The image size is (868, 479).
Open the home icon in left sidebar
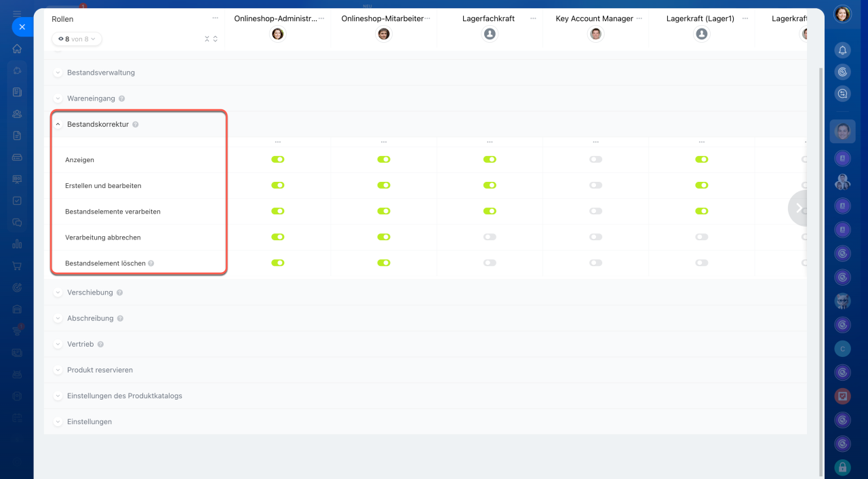coord(17,49)
